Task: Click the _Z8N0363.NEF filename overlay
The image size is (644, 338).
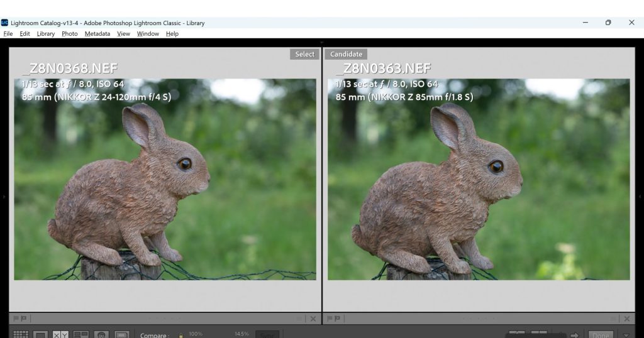Action: (384, 68)
